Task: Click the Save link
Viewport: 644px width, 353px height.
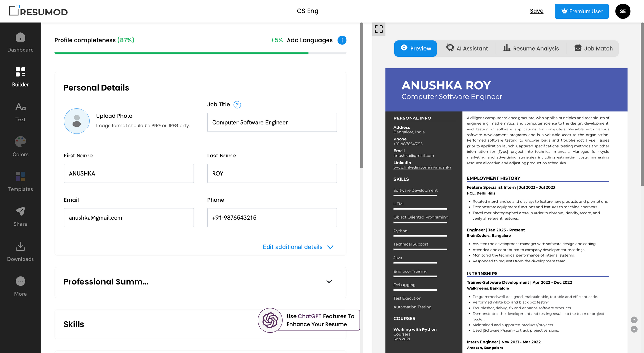Action: [536, 11]
